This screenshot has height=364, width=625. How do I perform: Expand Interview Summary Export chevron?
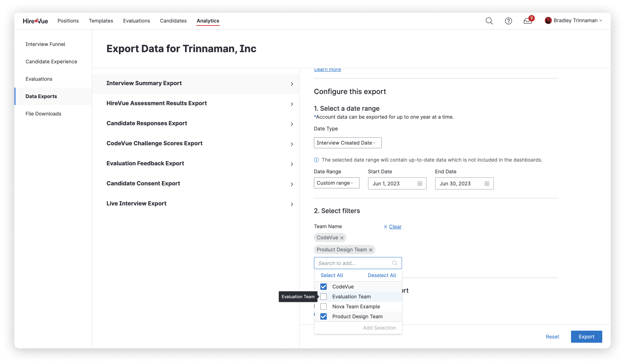point(292,84)
